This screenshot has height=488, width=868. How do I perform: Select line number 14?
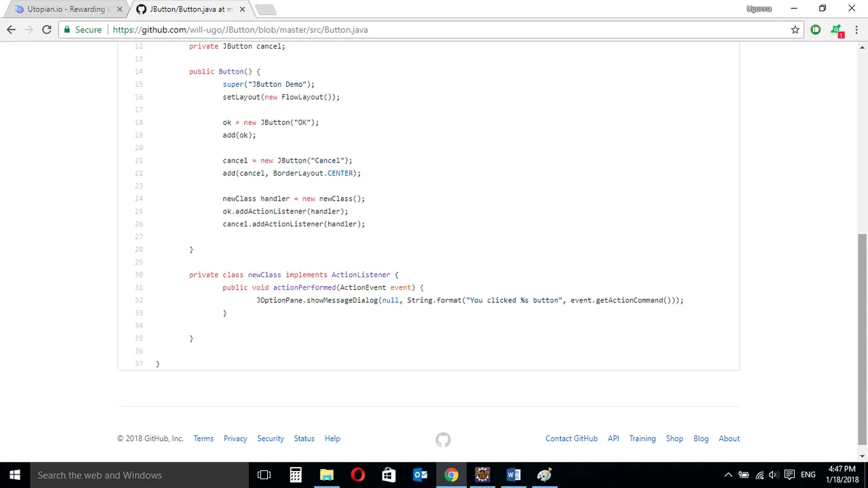(138, 72)
